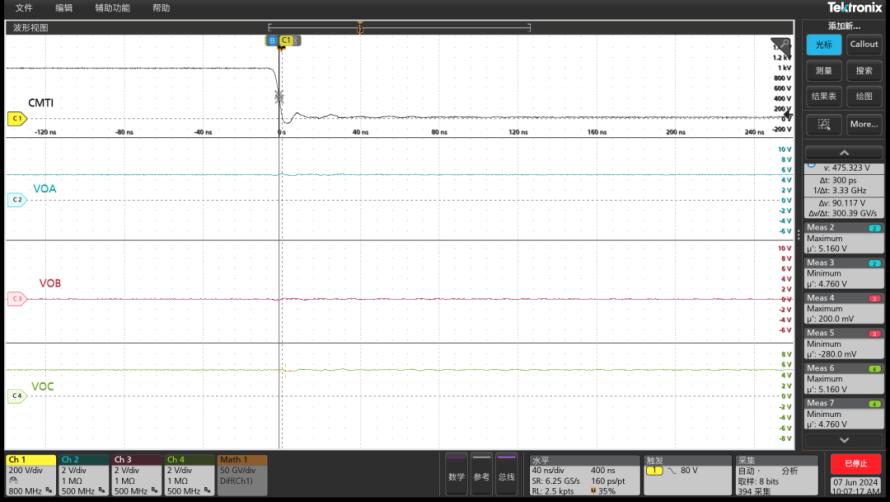Select the C4 channel handle for VOC
This screenshot has width=890, height=502.
(17, 396)
